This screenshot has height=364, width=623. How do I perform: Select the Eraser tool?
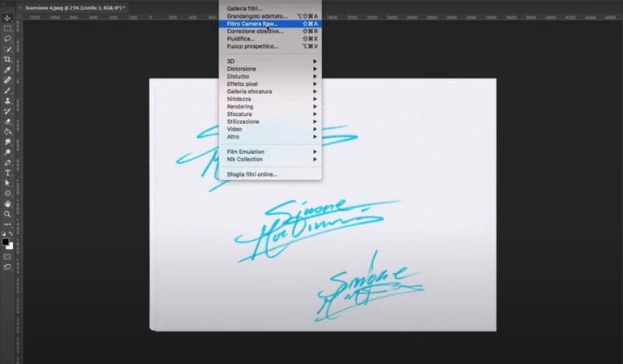[7, 122]
